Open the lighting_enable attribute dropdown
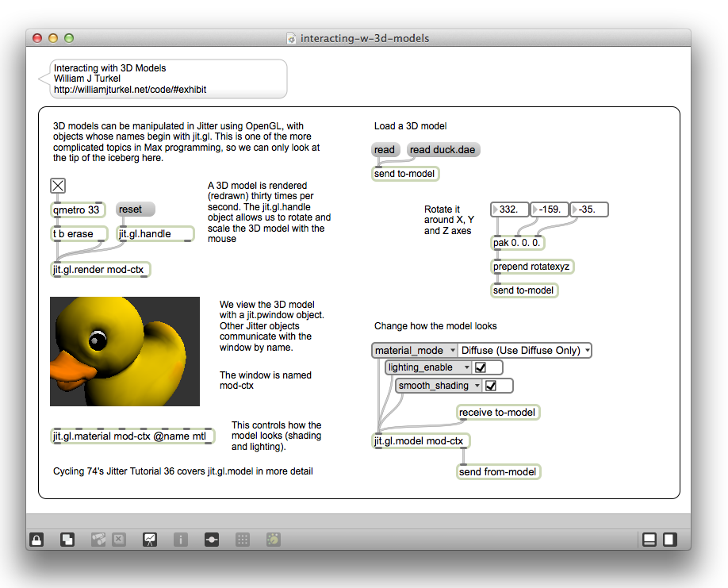The width and height of the screenshot is (728, 588). pos(427,367)
